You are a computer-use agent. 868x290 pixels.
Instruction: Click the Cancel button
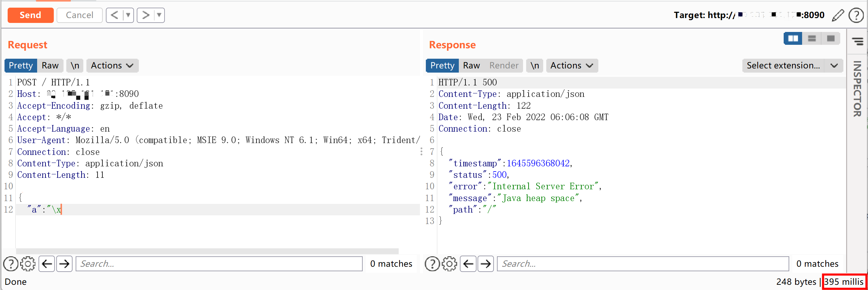click(x=79, y=15)
